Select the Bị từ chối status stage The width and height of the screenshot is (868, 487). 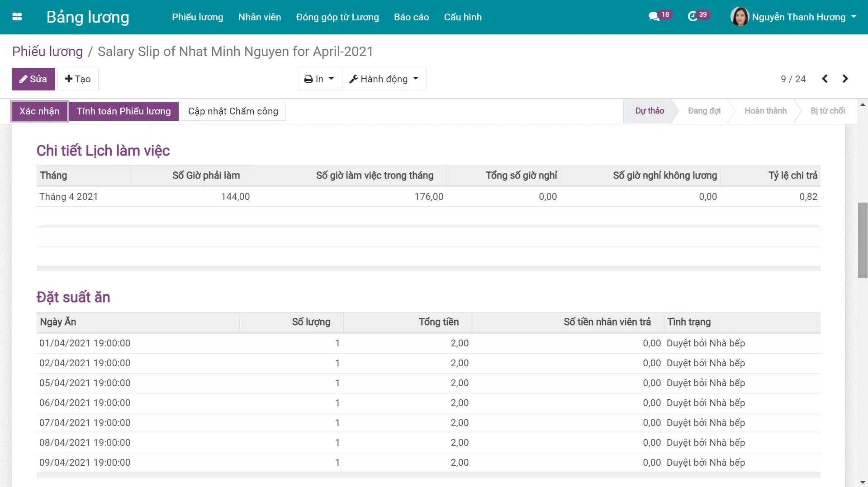827,111
